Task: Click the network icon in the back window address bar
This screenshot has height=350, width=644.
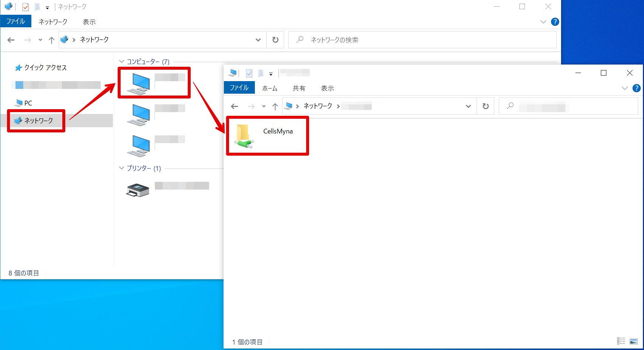Action: (x=64, y=39)
